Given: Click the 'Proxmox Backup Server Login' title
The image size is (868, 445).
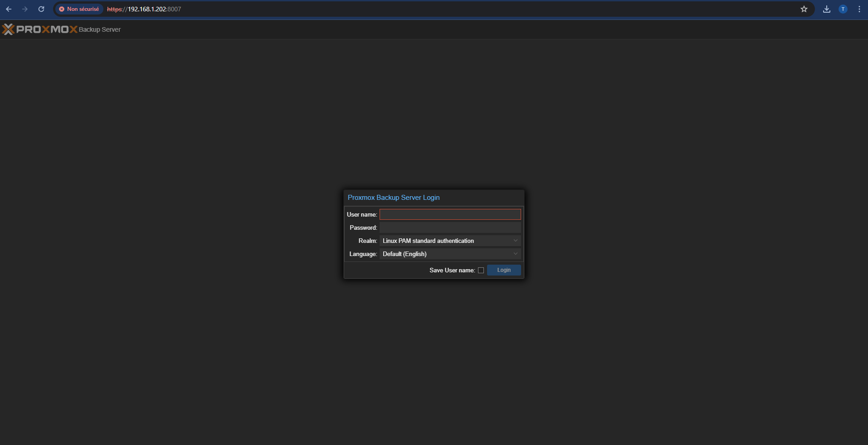Looking at the screenshot, I should click(x=394, y=198).
